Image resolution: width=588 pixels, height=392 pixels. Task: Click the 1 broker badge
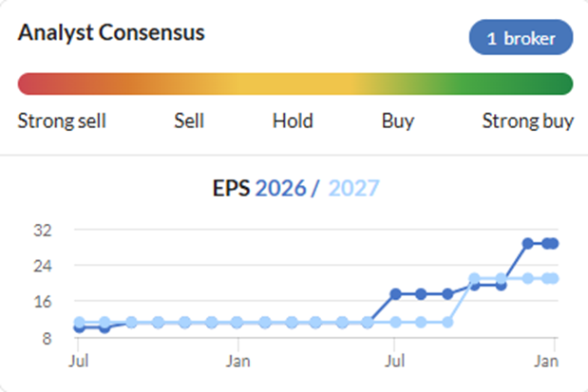coord(521,37)
